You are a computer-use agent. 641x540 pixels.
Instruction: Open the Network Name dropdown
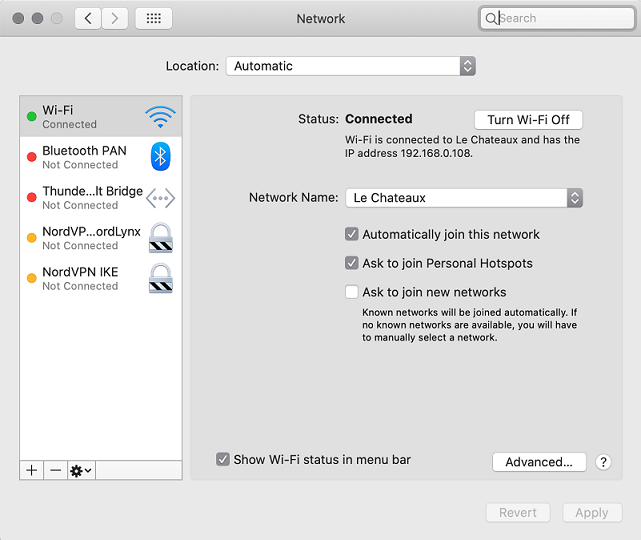click(x=464, y=198)
